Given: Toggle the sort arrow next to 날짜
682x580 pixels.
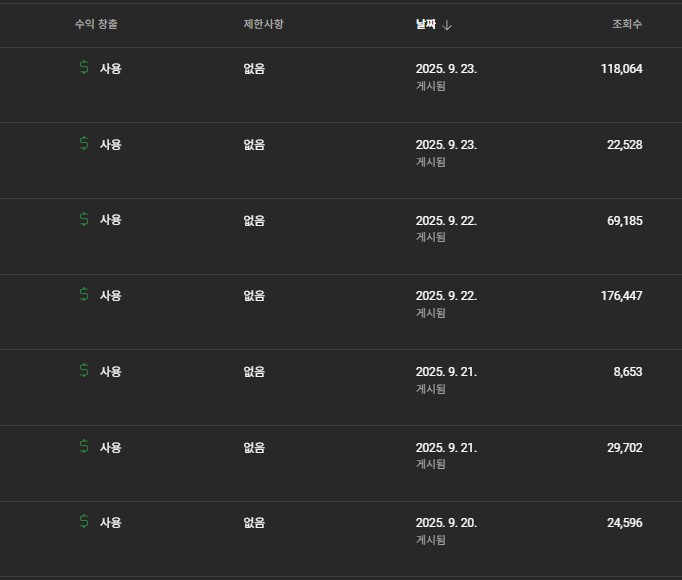Looking at the screenshot, I should pyautogui.click(x=447, y=24).
